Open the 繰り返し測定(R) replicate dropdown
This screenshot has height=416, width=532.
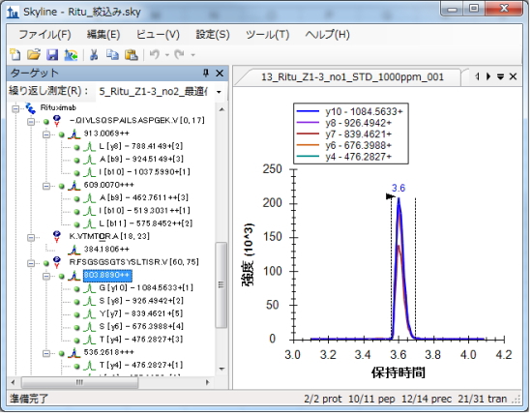pyautogui.click(x=219, y=92)
